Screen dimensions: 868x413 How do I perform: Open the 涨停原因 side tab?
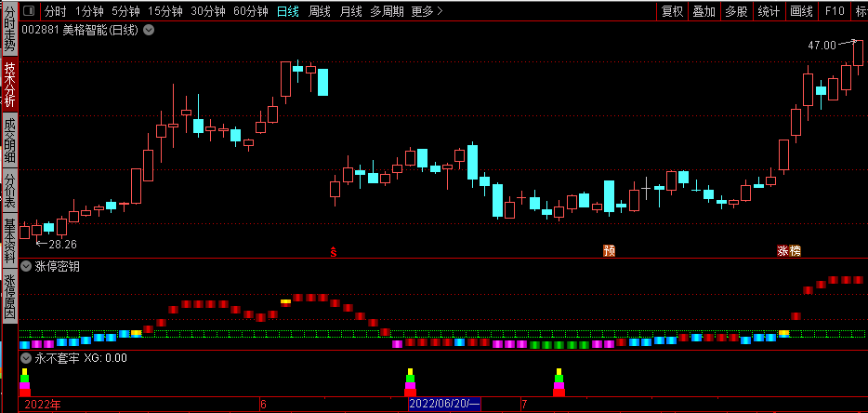point(10,296)
